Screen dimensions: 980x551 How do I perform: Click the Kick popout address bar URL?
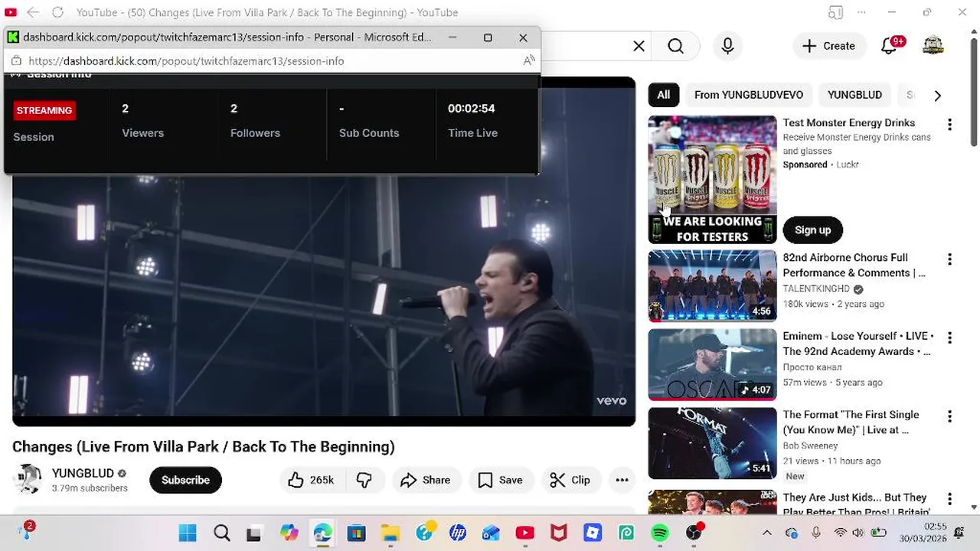coord(186,60)
